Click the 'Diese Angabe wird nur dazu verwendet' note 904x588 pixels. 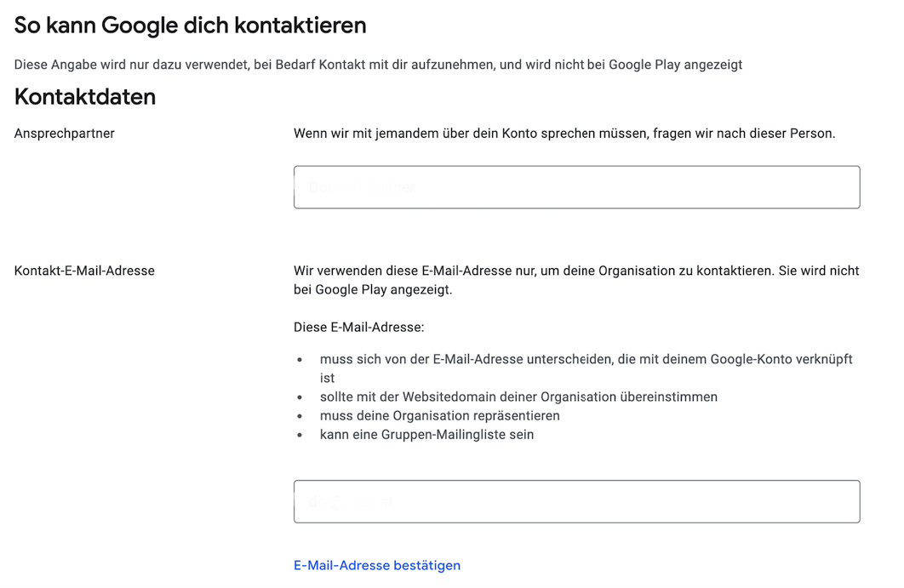[378, 65]
